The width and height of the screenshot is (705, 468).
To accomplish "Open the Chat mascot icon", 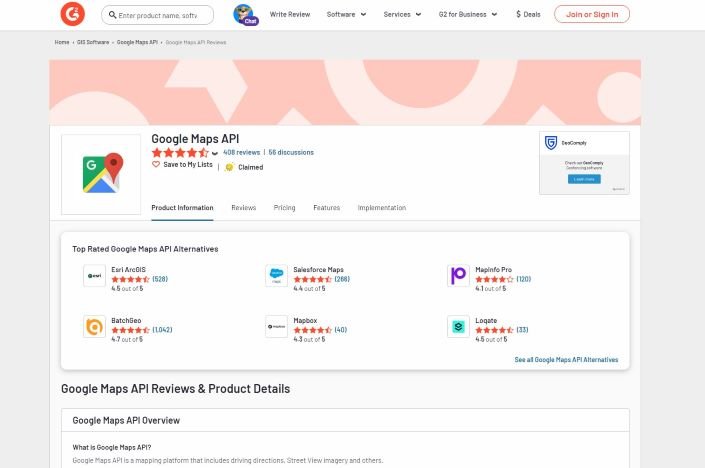I will pos(245,14).
